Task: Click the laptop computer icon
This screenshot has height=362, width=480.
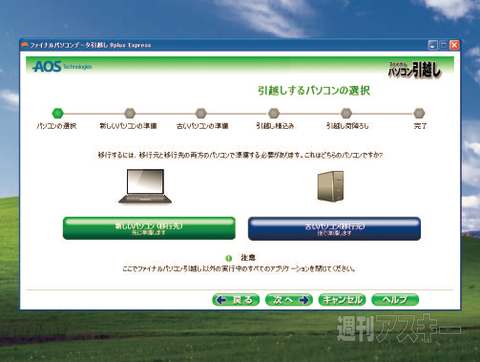Action: pos(145,186)
